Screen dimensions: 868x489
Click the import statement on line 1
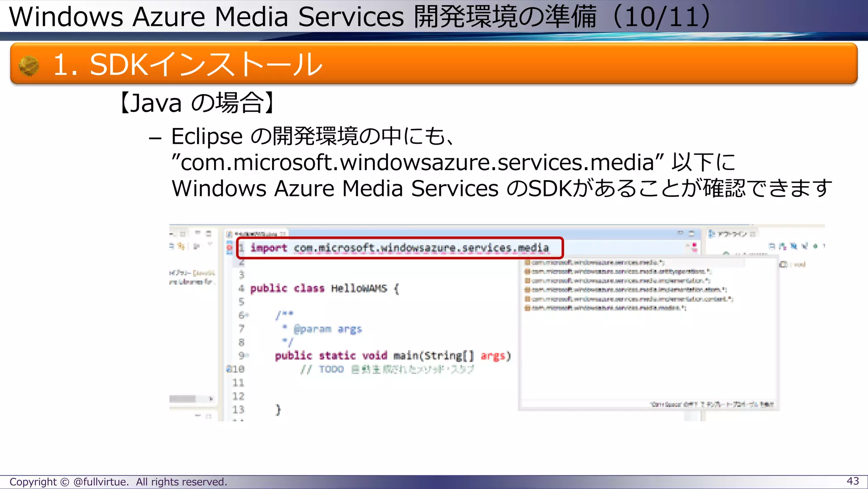pyautogui.click(x=399, y=248)
